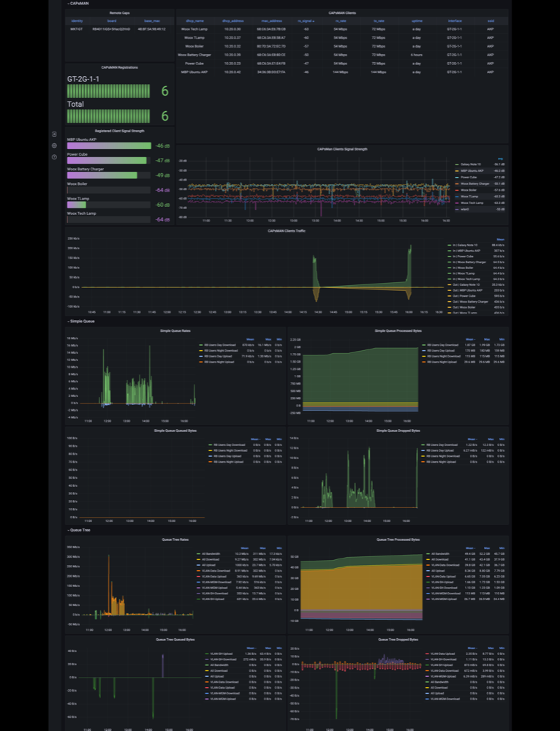Screen dimensions: 560x731
Task: Toggle Galaxy Note 10 series in signal legend
Action: pos(472,164)
